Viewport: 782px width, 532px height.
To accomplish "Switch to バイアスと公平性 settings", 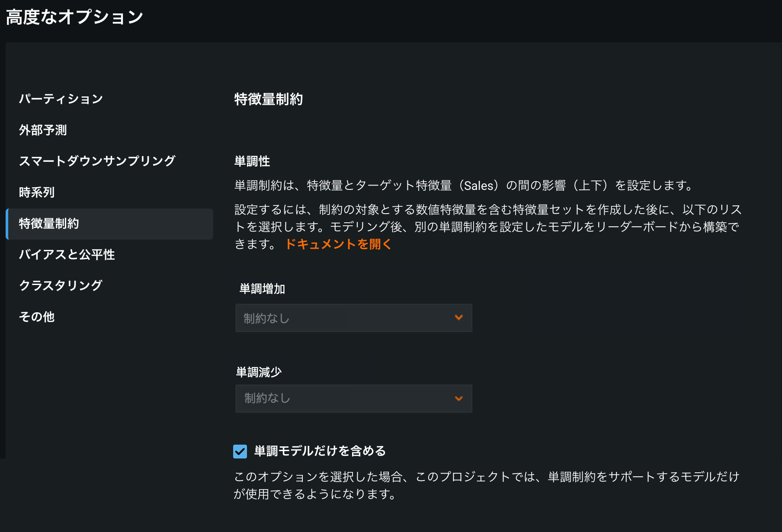I will (x=67, y=255).
